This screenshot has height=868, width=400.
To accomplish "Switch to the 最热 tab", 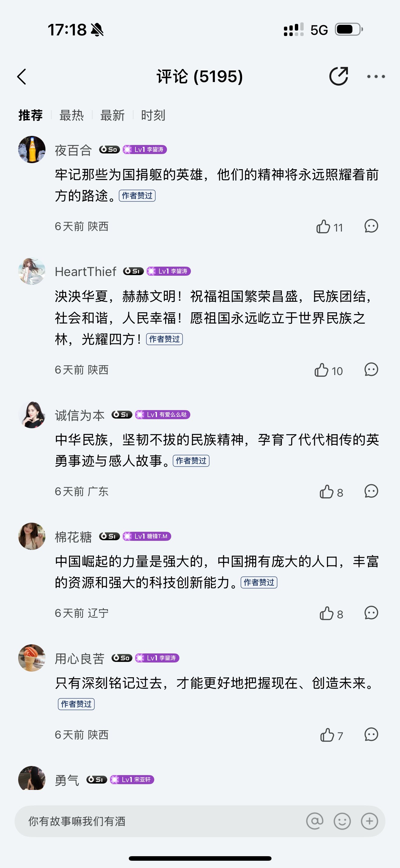I will pyautogui.click(x=72, y=115).
